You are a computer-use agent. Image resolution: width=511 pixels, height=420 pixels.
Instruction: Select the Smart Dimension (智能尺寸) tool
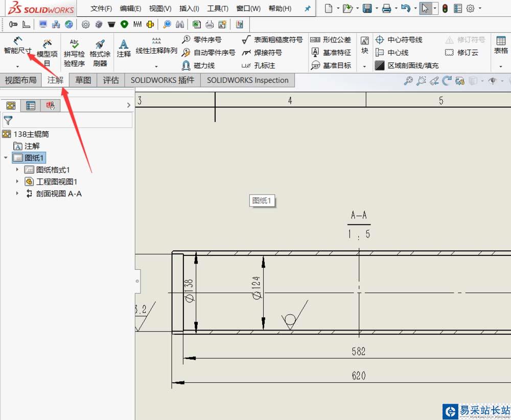click(x=17, y=45)
